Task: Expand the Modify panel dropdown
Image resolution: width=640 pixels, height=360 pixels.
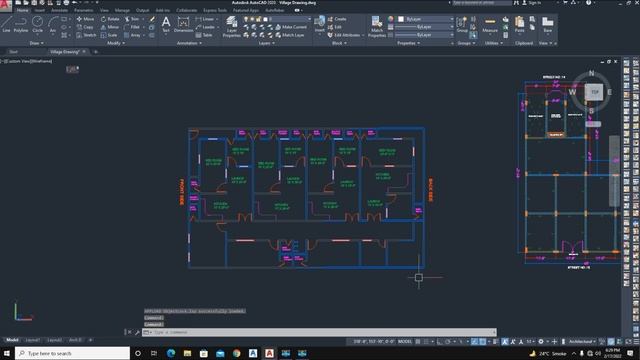Action: tap(116, 43)
